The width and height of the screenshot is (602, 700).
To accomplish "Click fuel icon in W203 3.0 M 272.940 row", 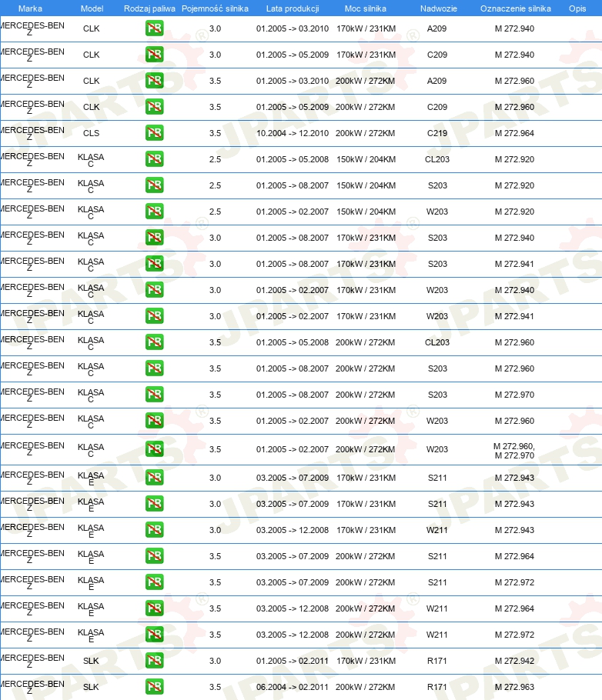I will [x=154, y=290].
